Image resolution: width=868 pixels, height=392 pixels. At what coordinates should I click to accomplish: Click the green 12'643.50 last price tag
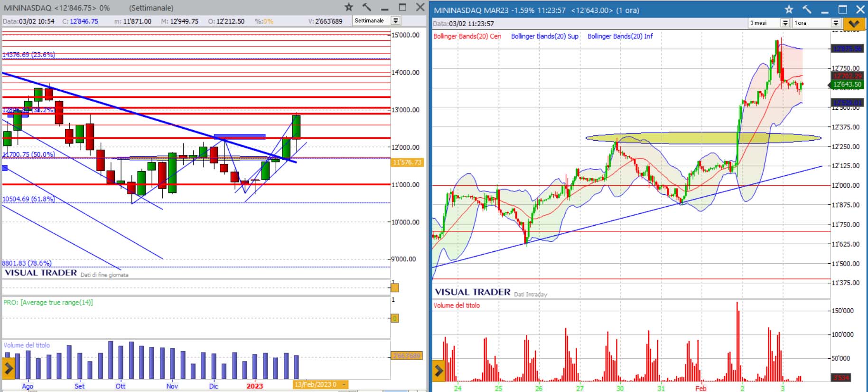847,84
